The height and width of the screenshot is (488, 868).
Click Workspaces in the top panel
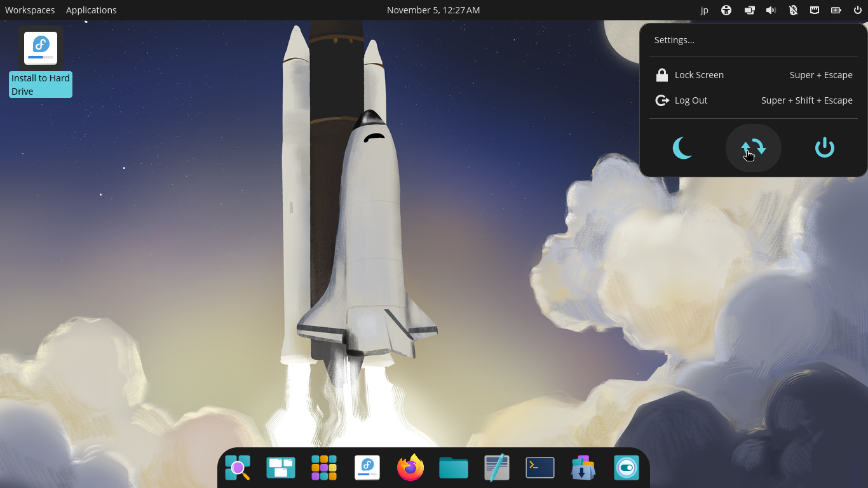30,10
